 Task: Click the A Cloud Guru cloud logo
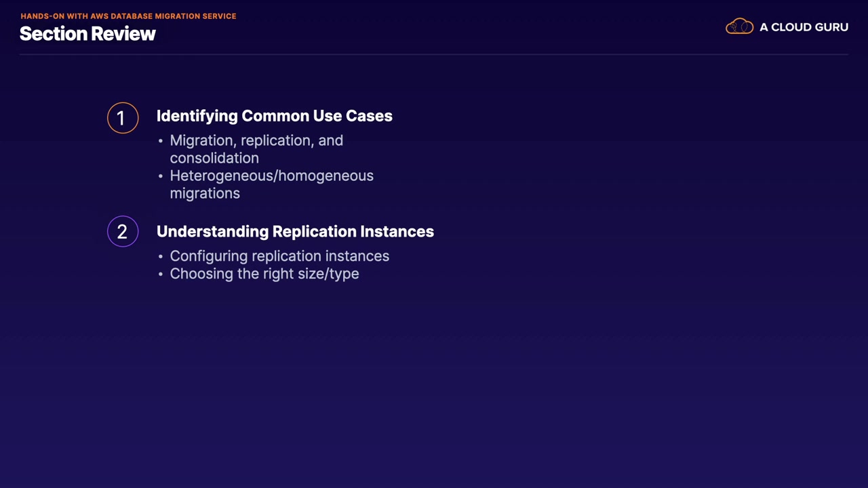pyautogui.click(x=739, y=27)
